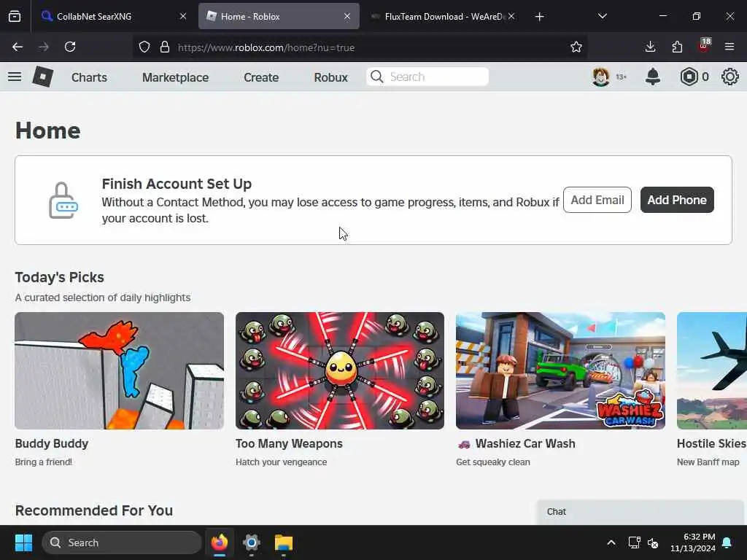Click the site security padlock icon
747x560 pixels.
165,47
